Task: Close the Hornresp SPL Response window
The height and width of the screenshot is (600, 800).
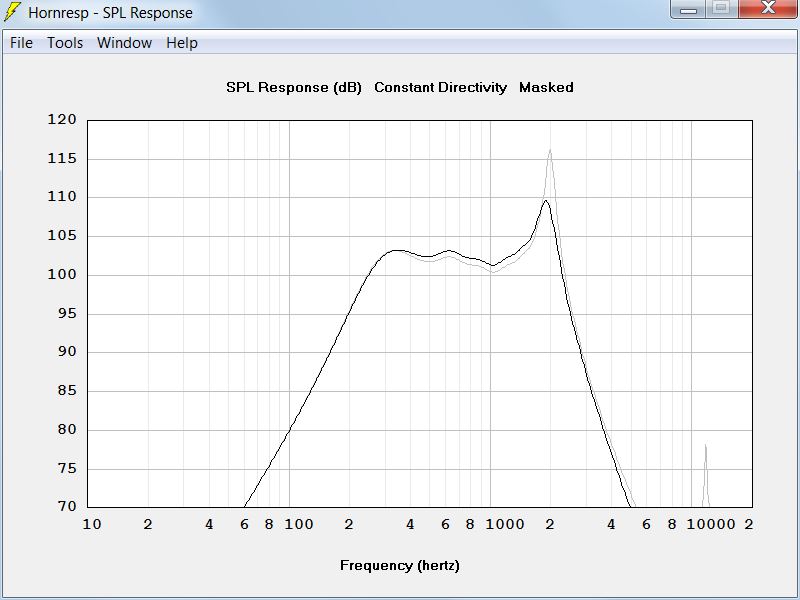Action: [768, 9]
